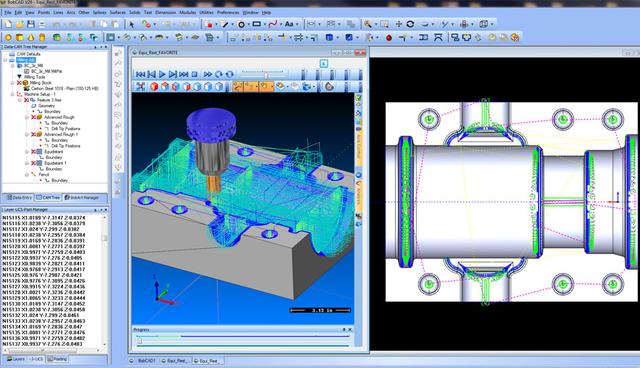Open dropdown arrow beside Aa text tool
Viewport: 640px width, 368px height.
pos(297,24)
